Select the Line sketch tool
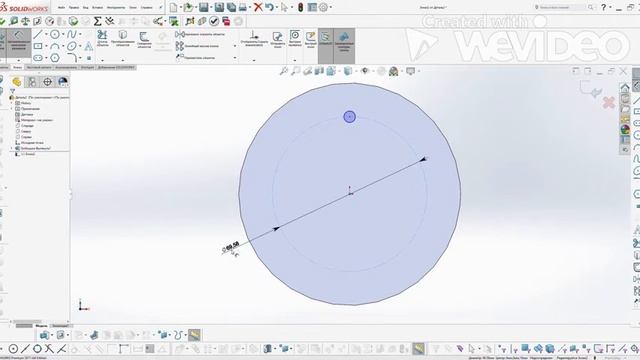 (x=38, y=34)
